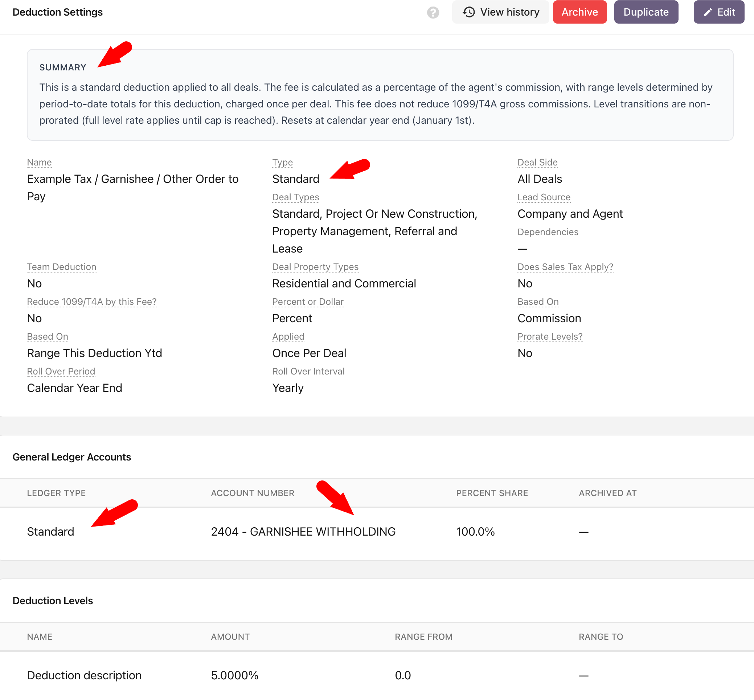754x700 pixels.
Task: Click the Deal Side label
Action: (x=537, y=162)
